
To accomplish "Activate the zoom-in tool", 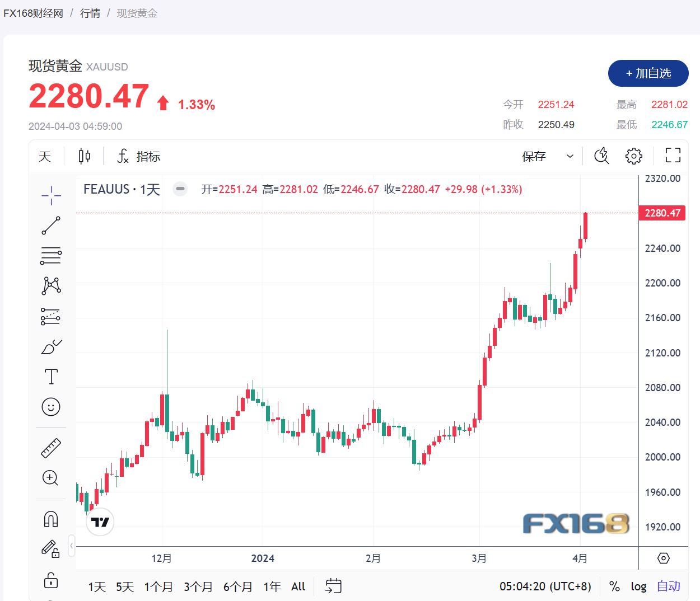I will pos(50,477).
